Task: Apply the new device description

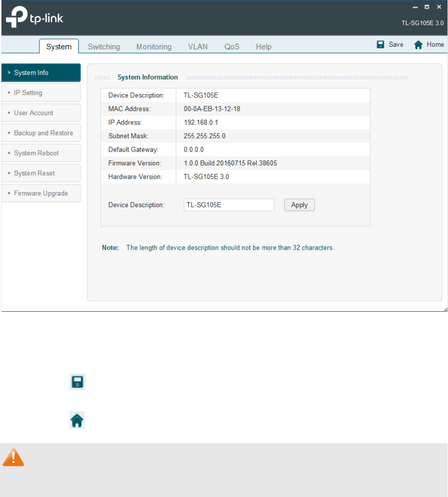Action: pyautogui.click(x=299, y=205)
